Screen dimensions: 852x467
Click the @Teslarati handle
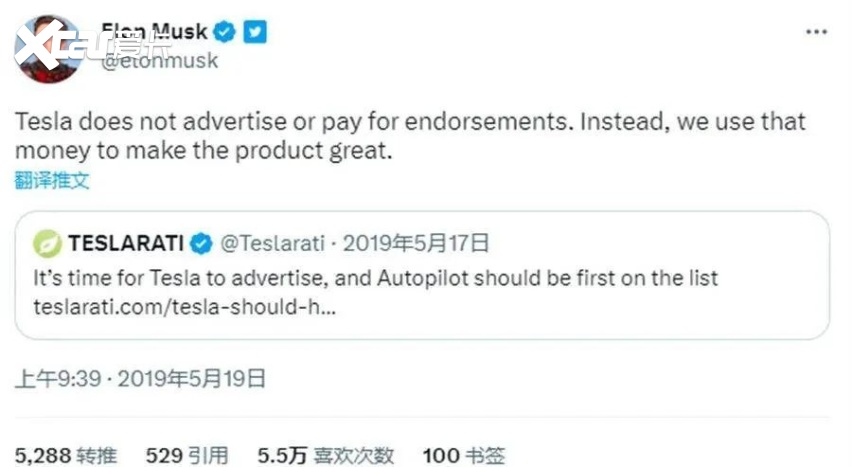coord(272,243)
